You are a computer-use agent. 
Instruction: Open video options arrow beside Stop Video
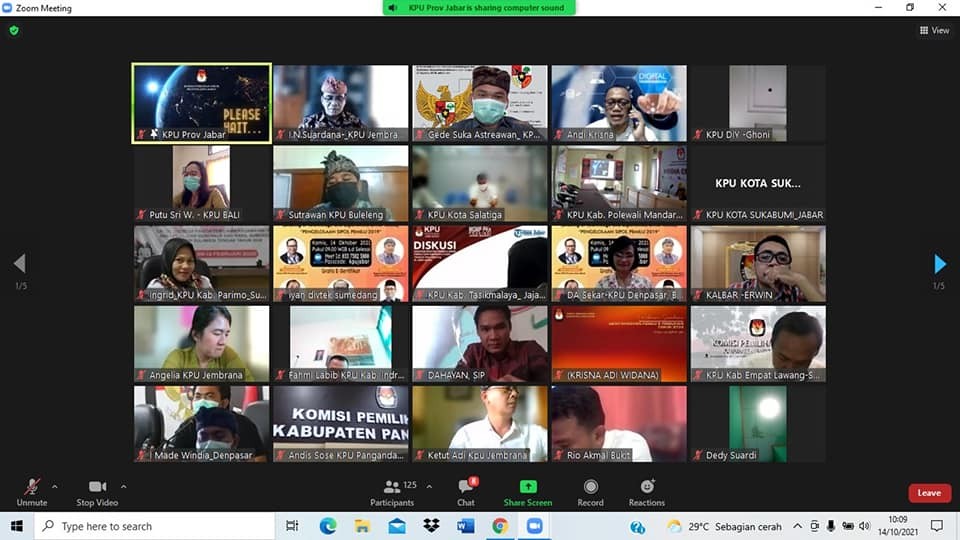pyautogui.click(x=124, y=486)
